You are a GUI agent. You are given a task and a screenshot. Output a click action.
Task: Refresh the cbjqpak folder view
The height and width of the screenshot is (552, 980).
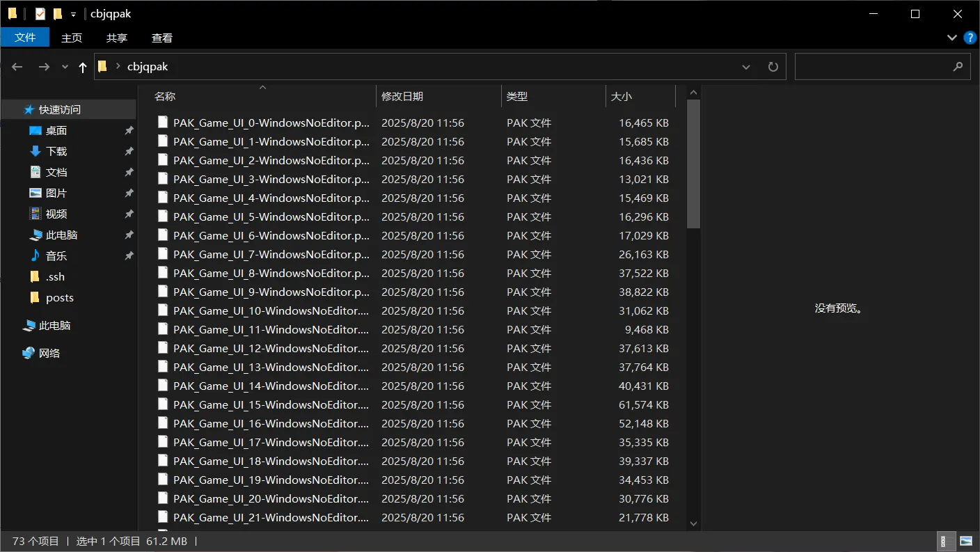pyautogui.click(x=773, y=67)
